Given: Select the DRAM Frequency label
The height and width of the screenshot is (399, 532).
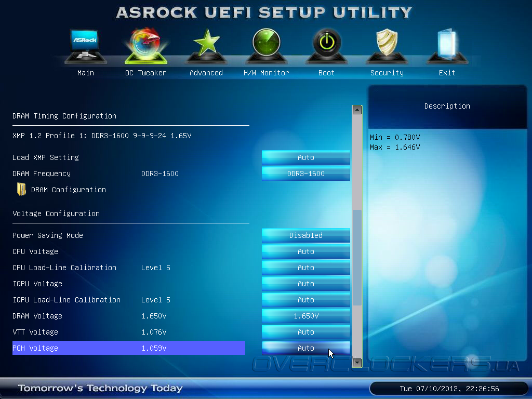Looking at the screenshot, I should coord(42,174).
